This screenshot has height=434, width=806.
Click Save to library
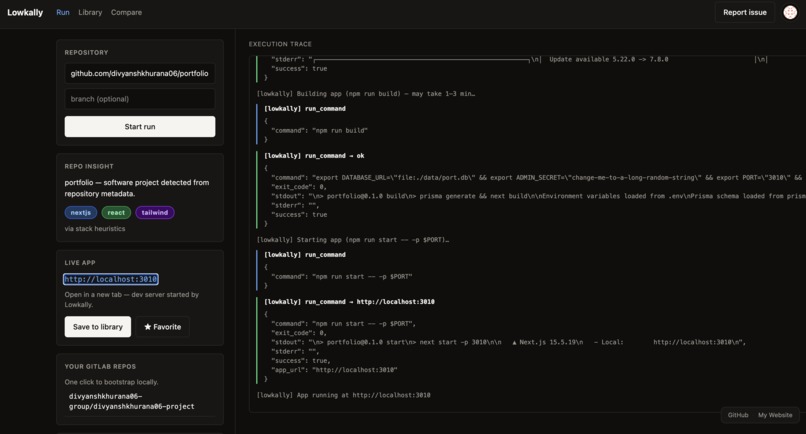[98, 327]
